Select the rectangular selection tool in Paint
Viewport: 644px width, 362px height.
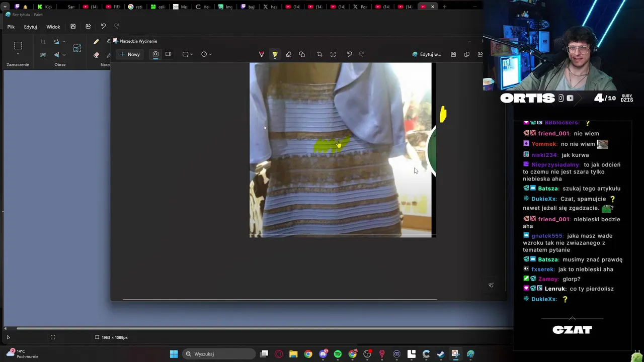click(x=18, y=45)
